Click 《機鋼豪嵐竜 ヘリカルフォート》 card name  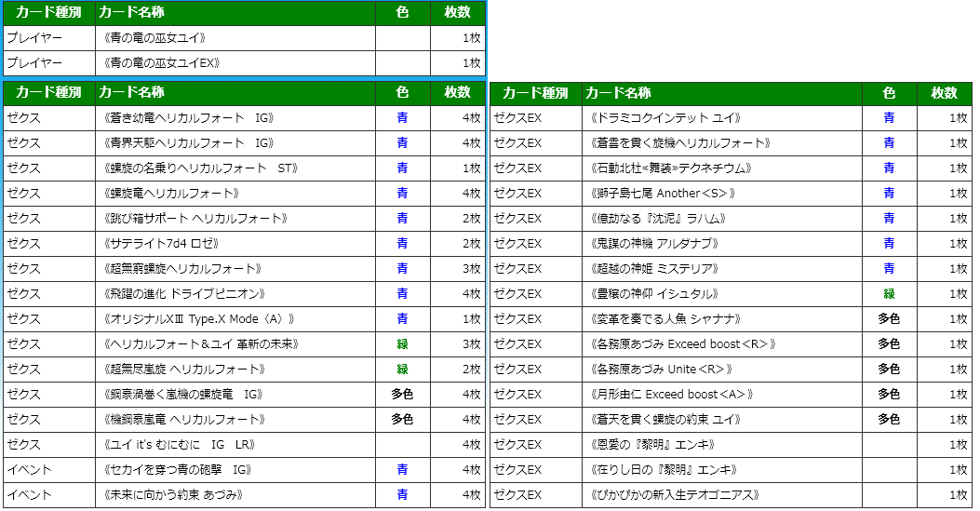pyautogui.click(x=185, y=419)
